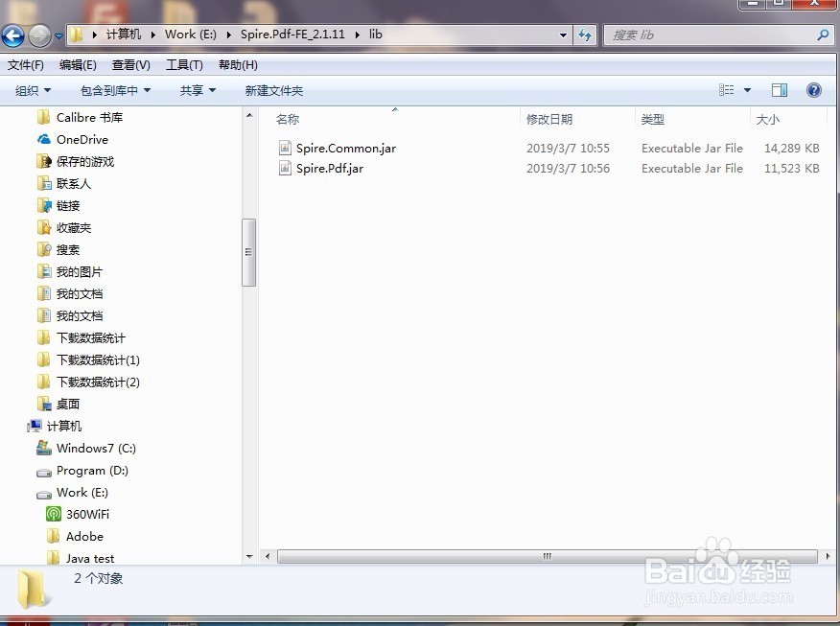840x626 pixels.
Task: Click the magnifier search icon
Action: click(x=823, y=35)
